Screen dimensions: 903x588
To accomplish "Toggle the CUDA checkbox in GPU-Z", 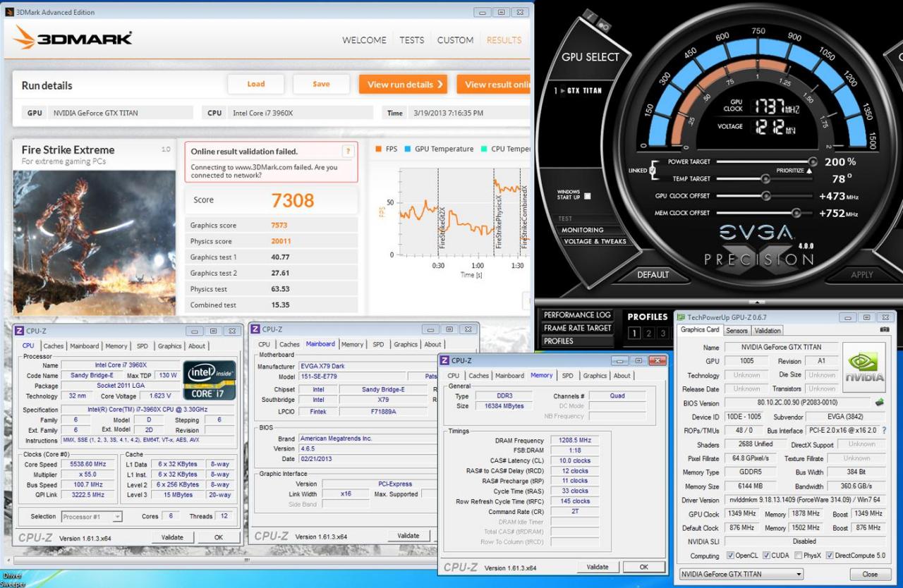I will click(x=766, y=556).
